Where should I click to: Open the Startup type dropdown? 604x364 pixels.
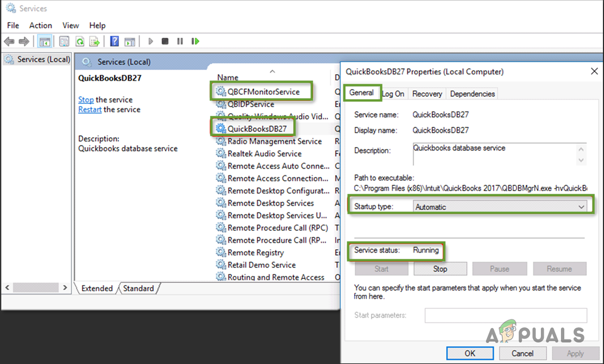pos(500,207)
